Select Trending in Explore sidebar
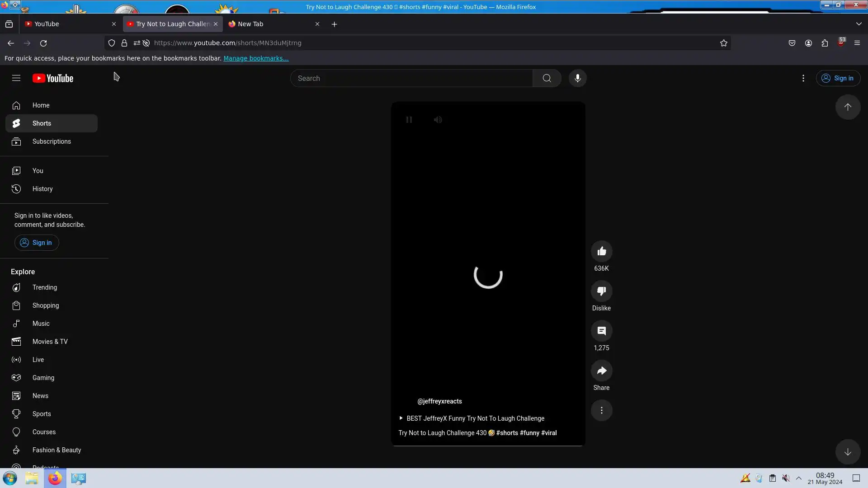 coord(44,287)
